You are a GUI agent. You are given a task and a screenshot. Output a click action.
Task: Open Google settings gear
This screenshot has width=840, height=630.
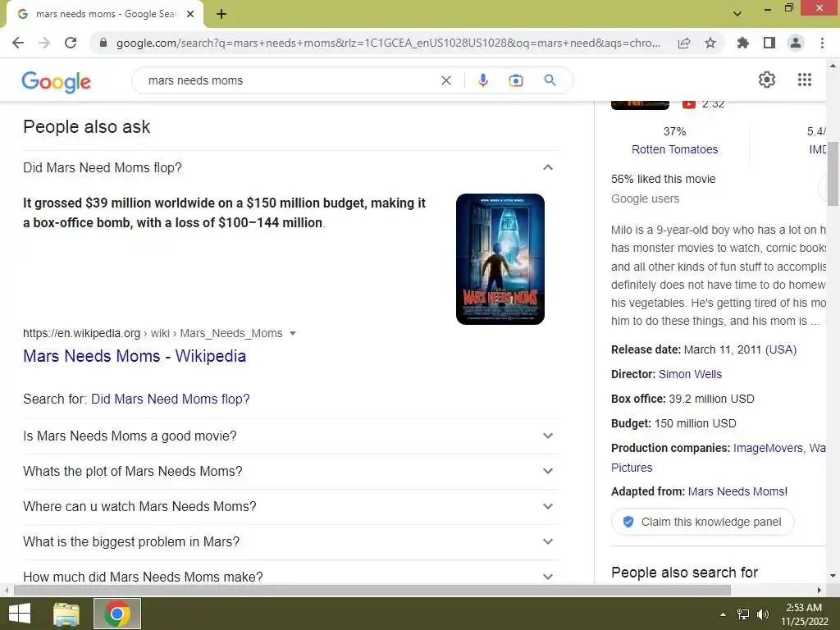pyautogui.click(x=767, y=80)
